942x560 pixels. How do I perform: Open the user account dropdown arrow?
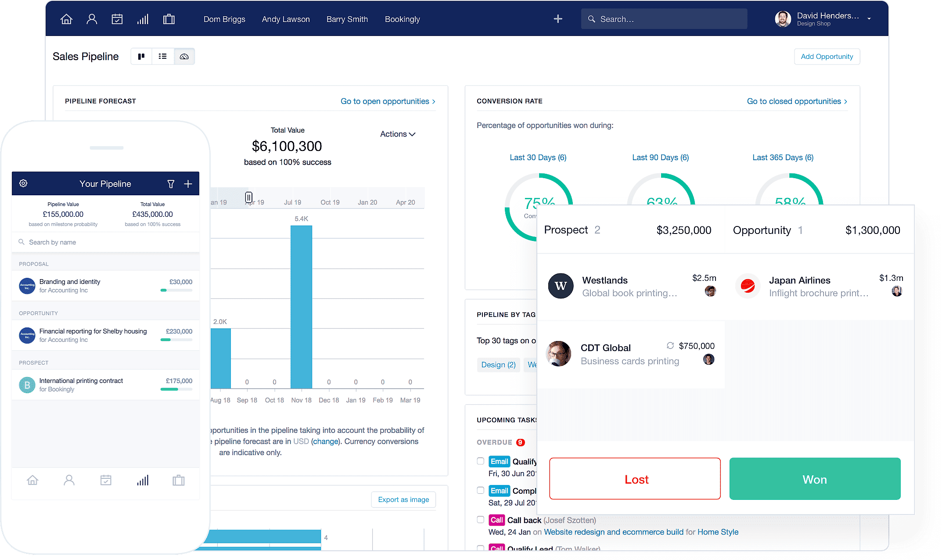pyautogui.click(x=869, y=19)
